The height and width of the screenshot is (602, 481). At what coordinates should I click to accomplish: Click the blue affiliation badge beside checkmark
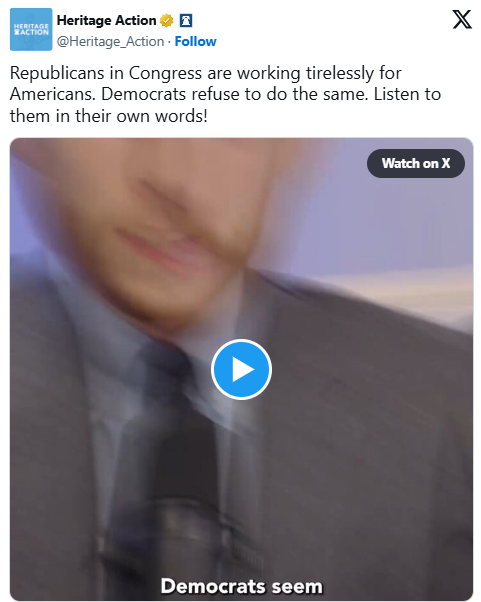pos(186,20)
